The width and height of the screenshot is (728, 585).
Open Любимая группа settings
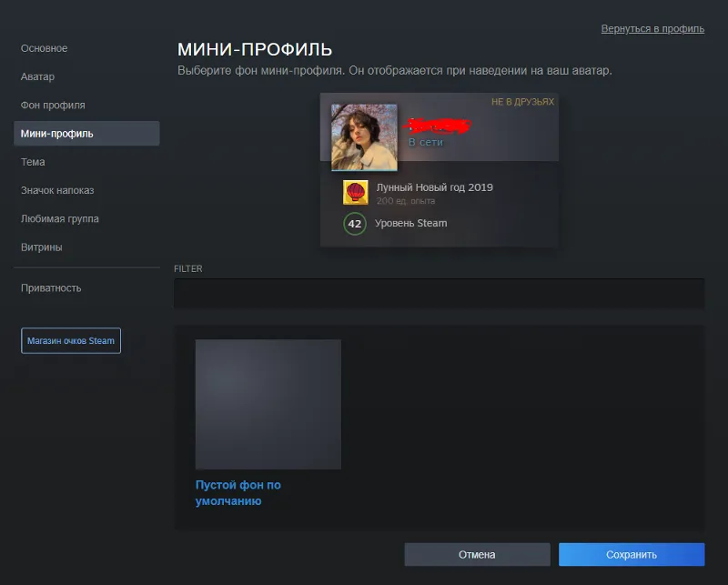click(60, 218)
